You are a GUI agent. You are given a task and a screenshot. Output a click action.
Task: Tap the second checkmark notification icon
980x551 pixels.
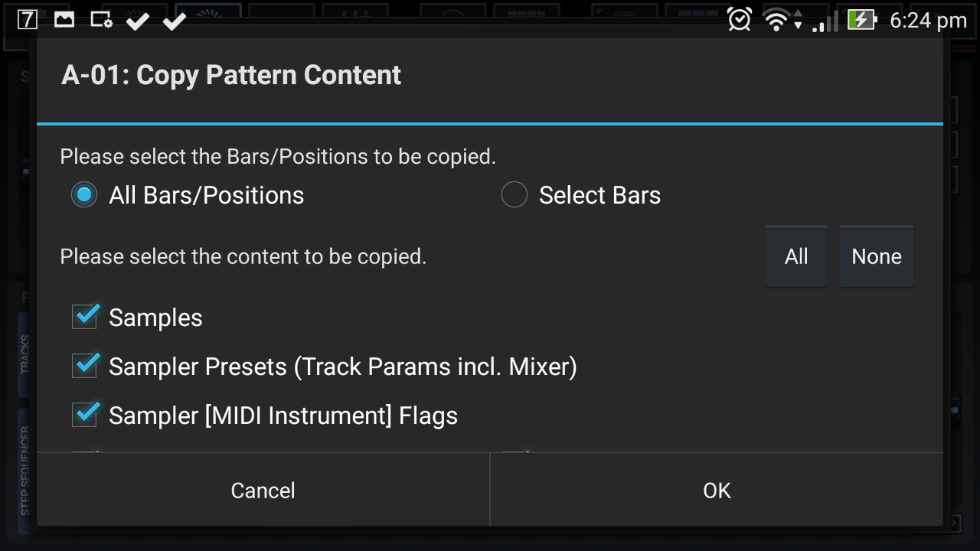pos(175,21)
